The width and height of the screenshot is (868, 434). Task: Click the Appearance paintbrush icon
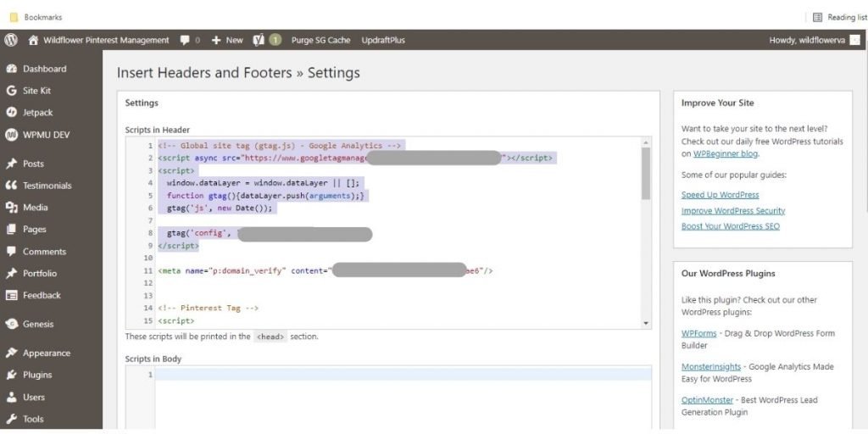pyautogui.click(x=11, y=353)
